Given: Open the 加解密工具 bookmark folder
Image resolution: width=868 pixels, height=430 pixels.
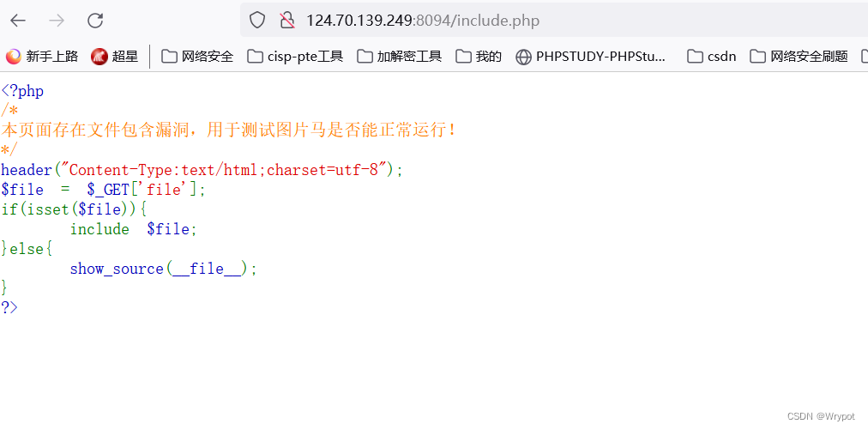Looking at the screenshot, I should 399,56.
